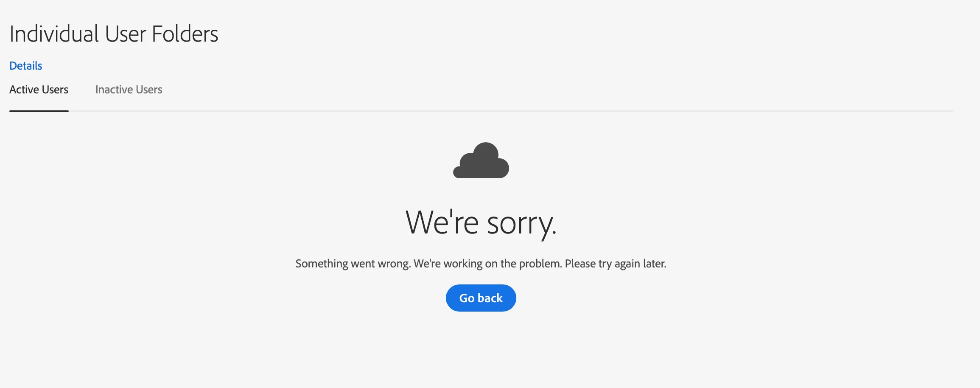
Task: Click the word 'Folders' in page title
Action: click(185, 34)
